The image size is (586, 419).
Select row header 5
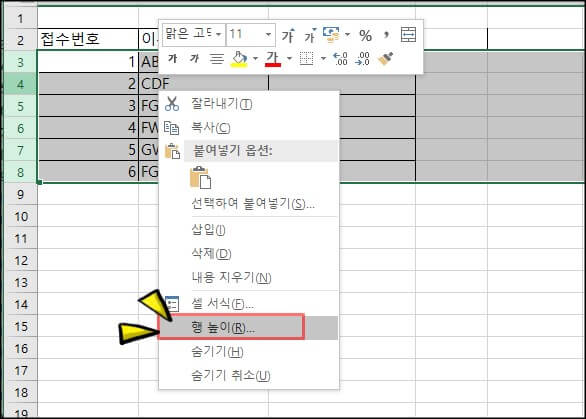point(21,106)
